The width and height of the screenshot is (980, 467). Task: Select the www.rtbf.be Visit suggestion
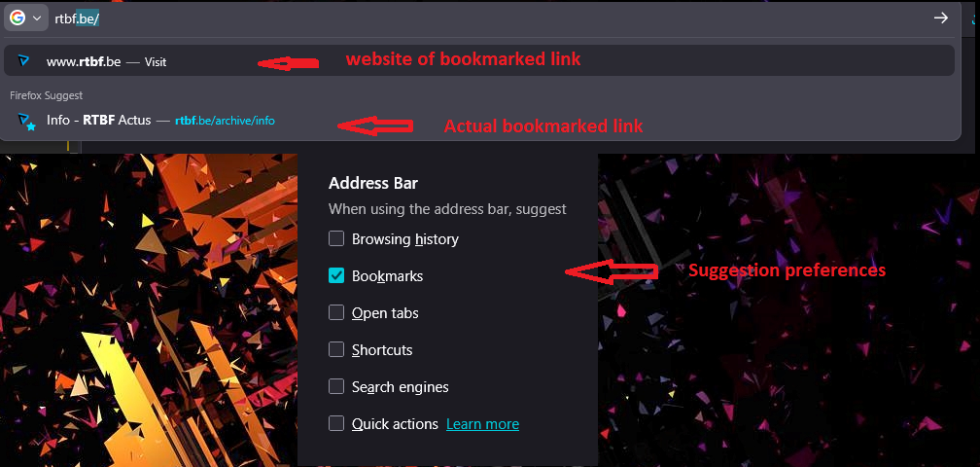pos(478,61)
